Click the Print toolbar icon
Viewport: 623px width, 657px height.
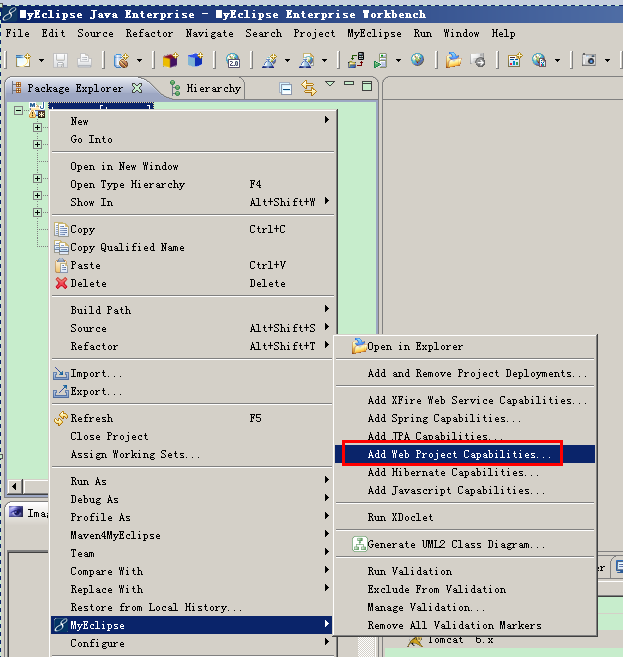pyautogui.click(x=84, y=61)
